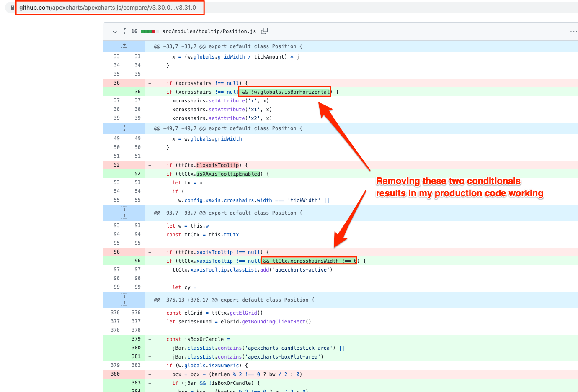Expand upward lines at the -376,13 hunk
This screenshot has height=392, width=578.
click(124, 303)
